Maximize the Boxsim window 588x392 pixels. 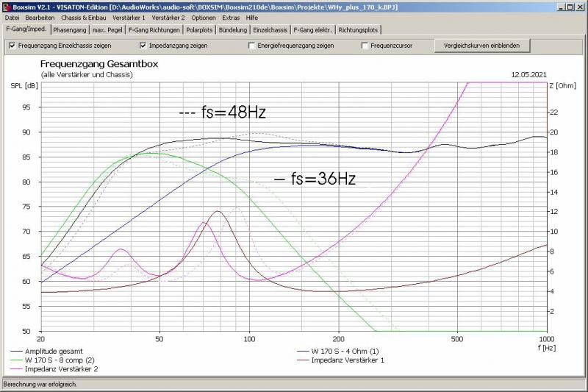coord(568,6)
